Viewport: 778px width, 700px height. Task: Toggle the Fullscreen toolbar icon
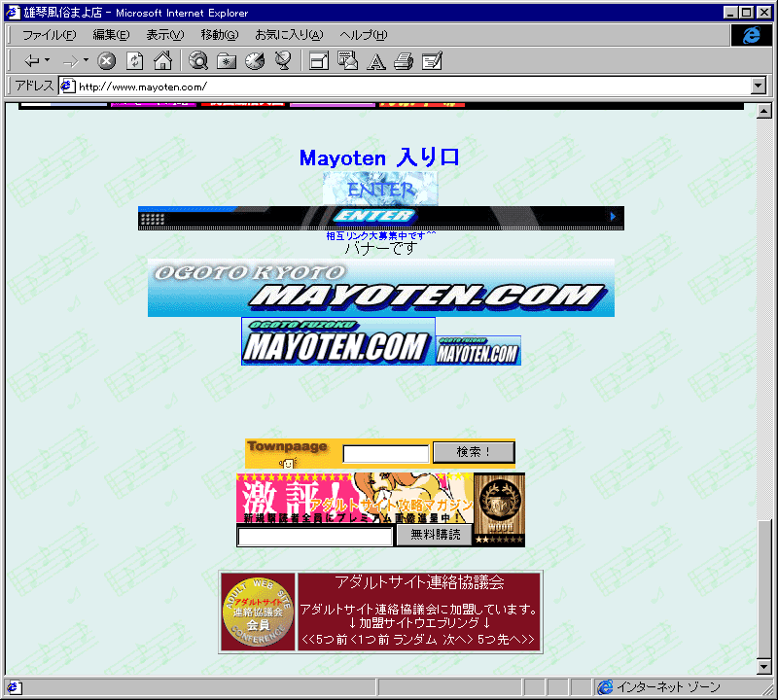(x=319, y=61)
